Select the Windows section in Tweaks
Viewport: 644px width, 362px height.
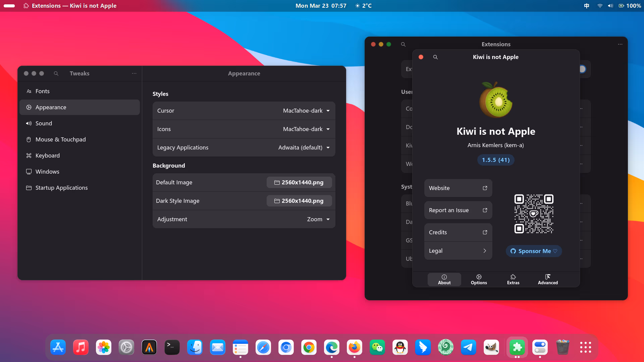(79, 172)
